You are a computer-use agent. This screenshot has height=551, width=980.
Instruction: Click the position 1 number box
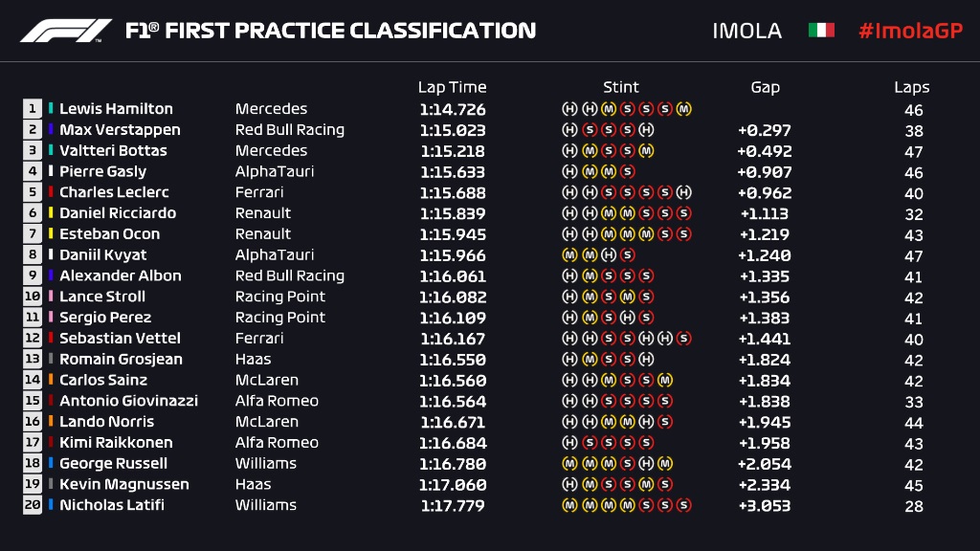coord(33,109)
